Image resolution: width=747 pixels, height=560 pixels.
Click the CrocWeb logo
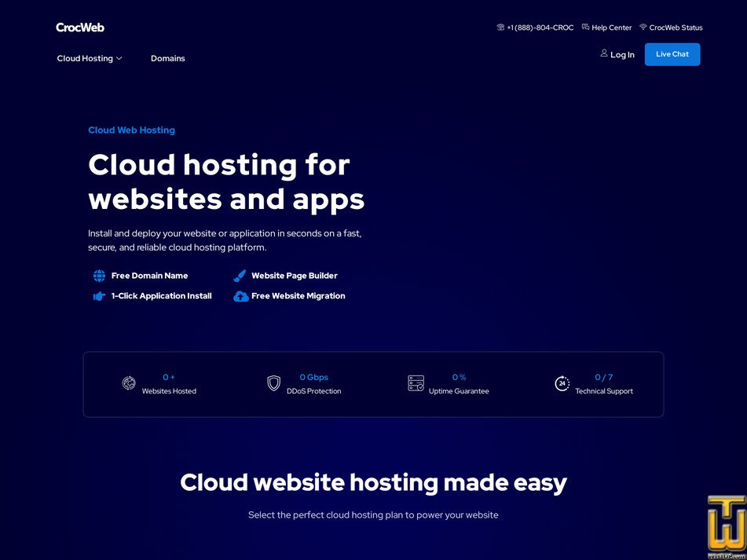click(80, 27)
